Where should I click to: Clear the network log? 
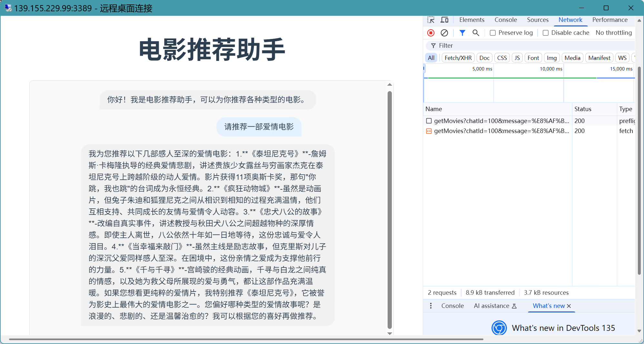click(x=444, y=33)
